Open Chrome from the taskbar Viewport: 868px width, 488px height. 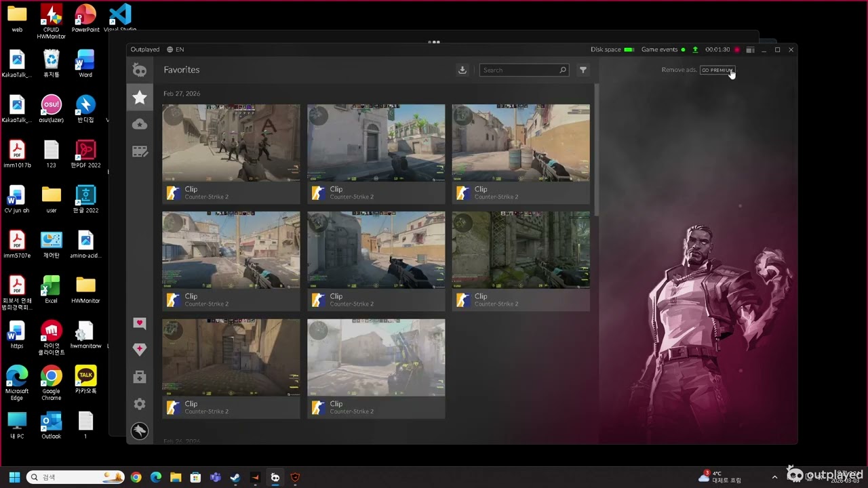(136, 477)
